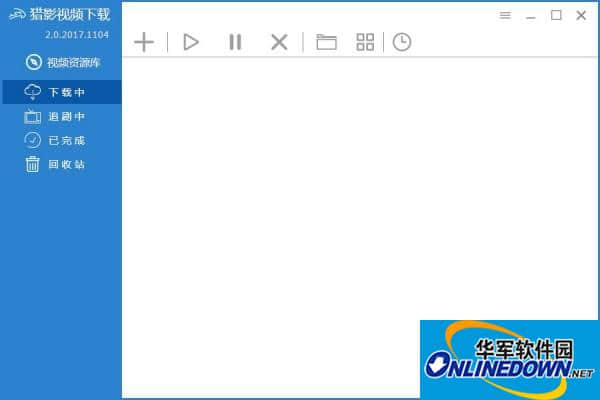Open 视频资源库 in the sidebar
Screen dimensions: 600x400
click(63, 62)
